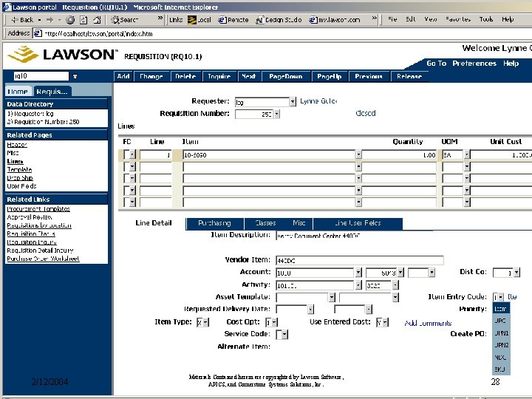Click the Delete action button

pyautogui.click(x=185, y=76)
